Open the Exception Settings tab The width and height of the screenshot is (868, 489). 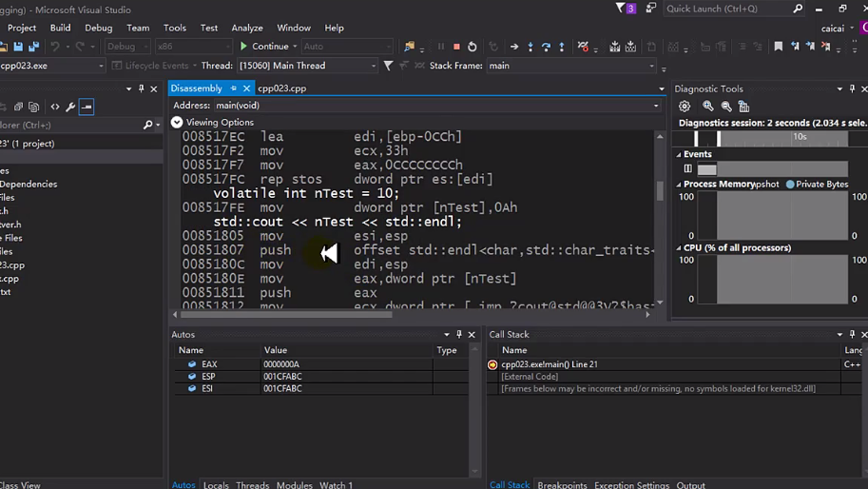[631, 484]
